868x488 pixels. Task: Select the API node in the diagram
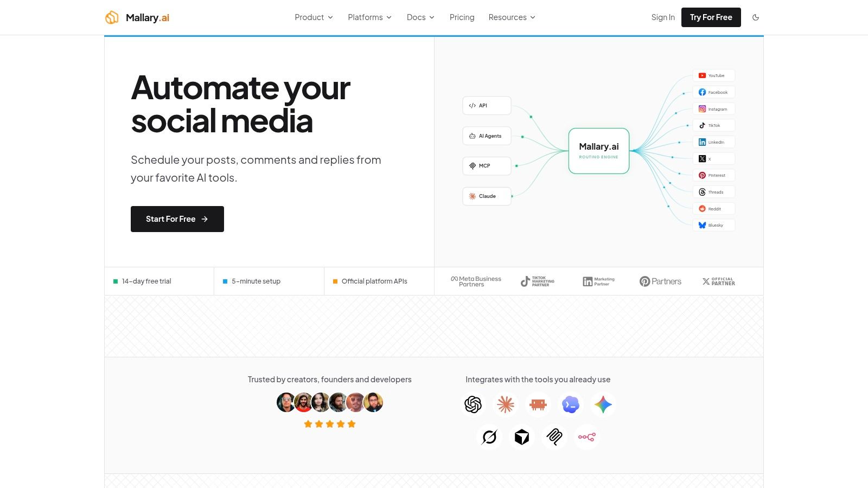point(487,106)
